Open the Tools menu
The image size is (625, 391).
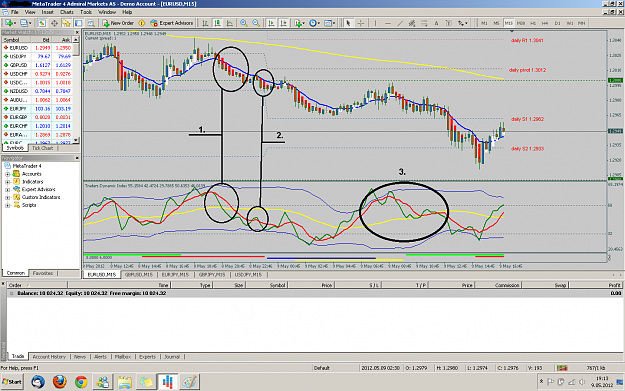tap(86, 12)
